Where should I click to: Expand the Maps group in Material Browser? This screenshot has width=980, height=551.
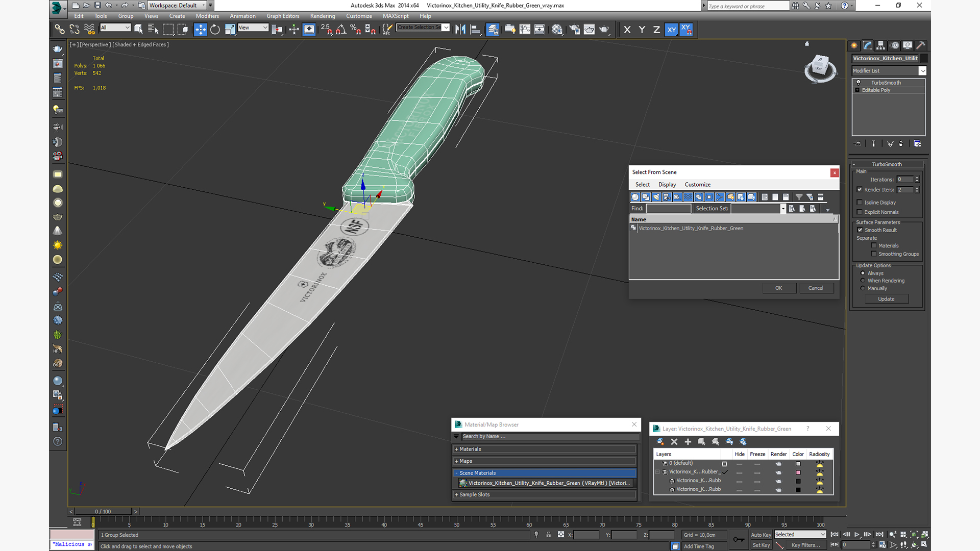point(545,461)
